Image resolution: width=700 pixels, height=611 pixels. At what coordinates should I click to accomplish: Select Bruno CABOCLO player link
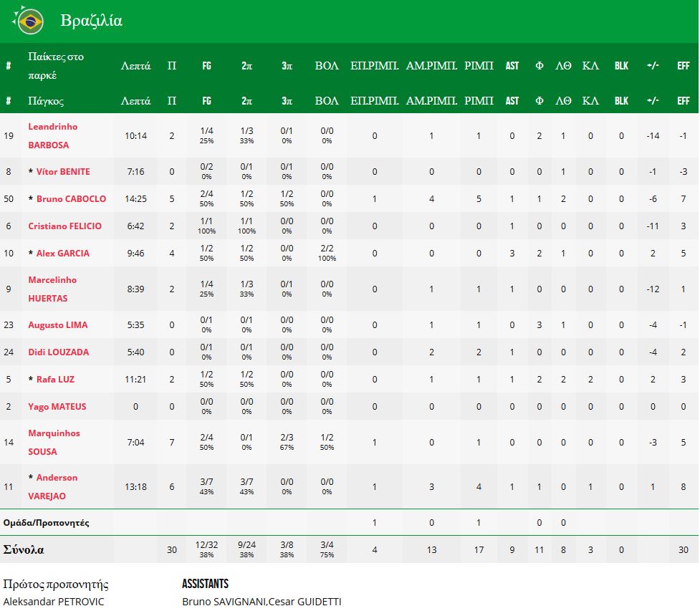(71, 199)
